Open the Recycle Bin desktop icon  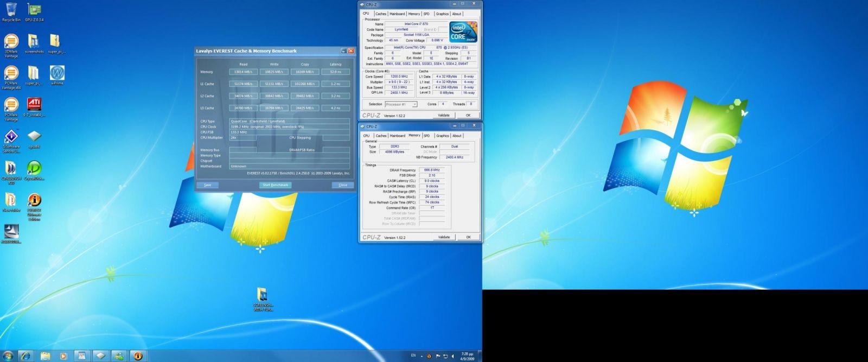click(11, 12)
